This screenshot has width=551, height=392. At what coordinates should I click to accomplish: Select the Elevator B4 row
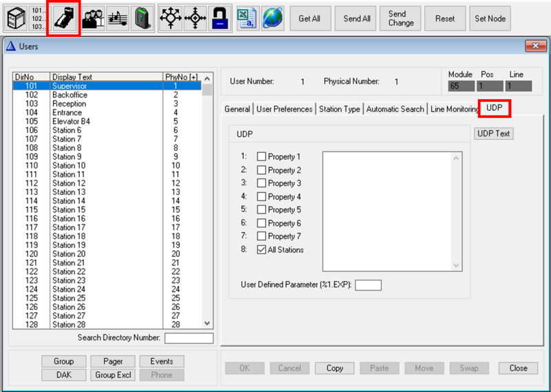tap(107, 121)
